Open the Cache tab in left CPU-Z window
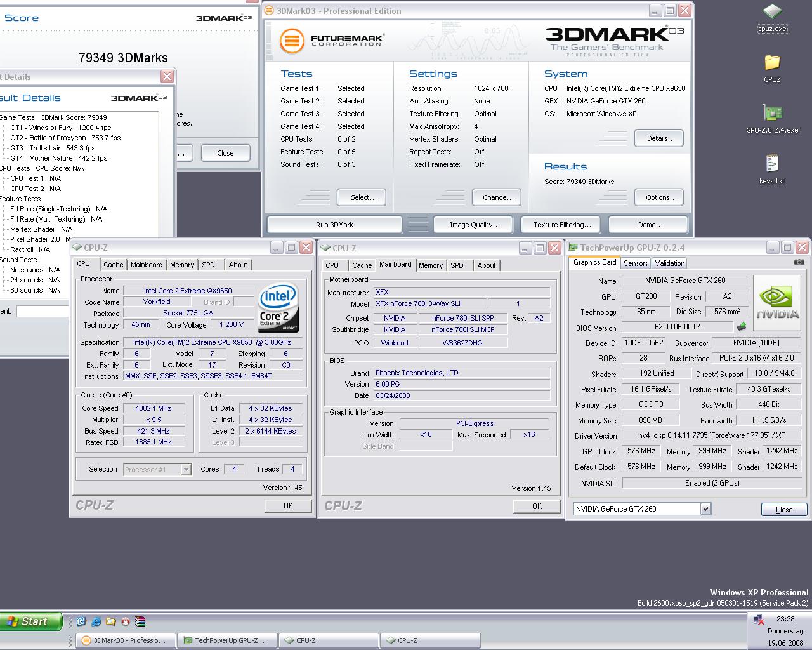This screenshot has width=812, height=650. pyautogui.click(x=114, y=265)
